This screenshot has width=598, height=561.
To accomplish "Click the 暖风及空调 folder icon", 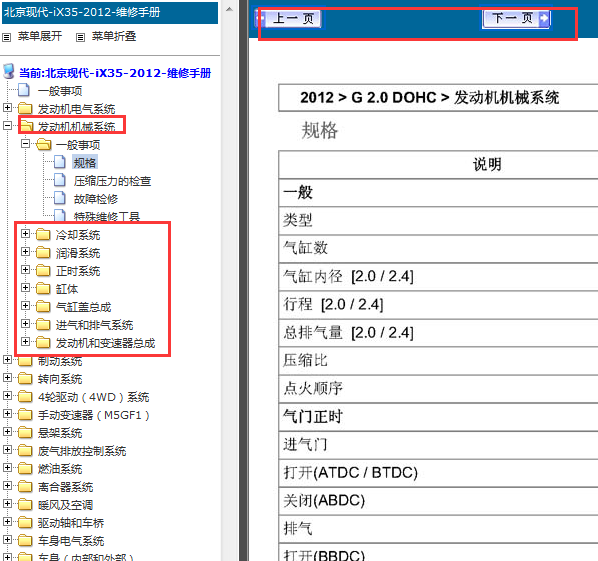I will coord(25,504).
